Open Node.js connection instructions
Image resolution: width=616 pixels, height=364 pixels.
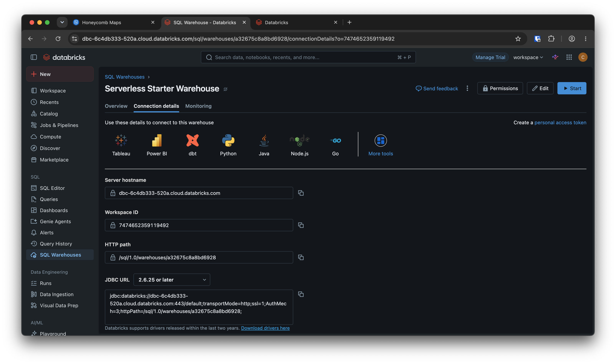coord(300,145)
